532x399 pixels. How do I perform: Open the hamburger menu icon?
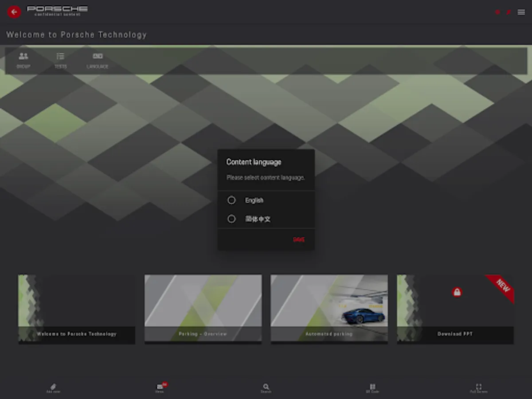pyautogui.click(x=521, y=12)
